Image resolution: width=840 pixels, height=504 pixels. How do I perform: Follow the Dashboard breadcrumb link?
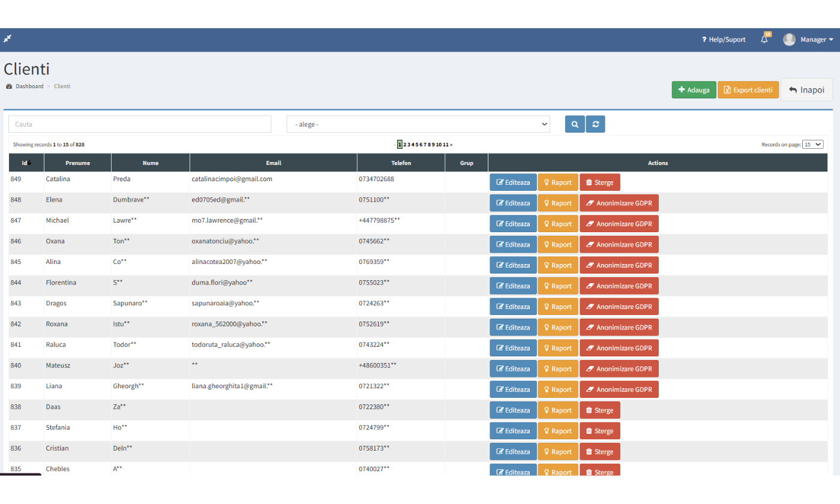click(29, 86)
